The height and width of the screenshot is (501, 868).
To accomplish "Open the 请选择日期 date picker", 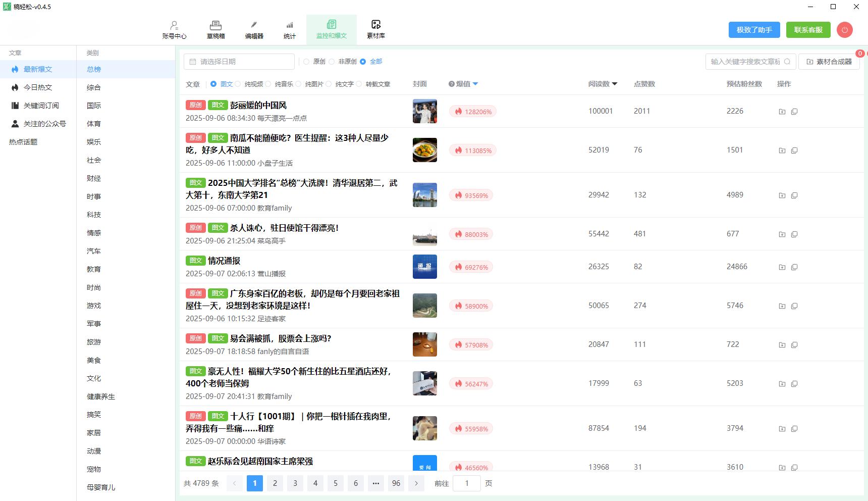I will pyautogui.click(x=239, y=62).
